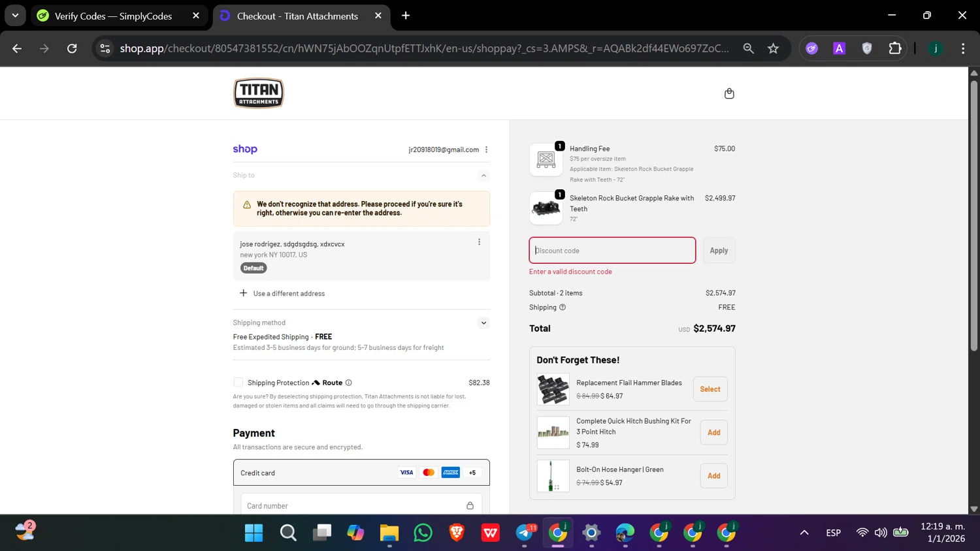Add Complete Quick Hitch Bushing Kit
The height and width of the screenshot is (551, 980).
point(714,432)
